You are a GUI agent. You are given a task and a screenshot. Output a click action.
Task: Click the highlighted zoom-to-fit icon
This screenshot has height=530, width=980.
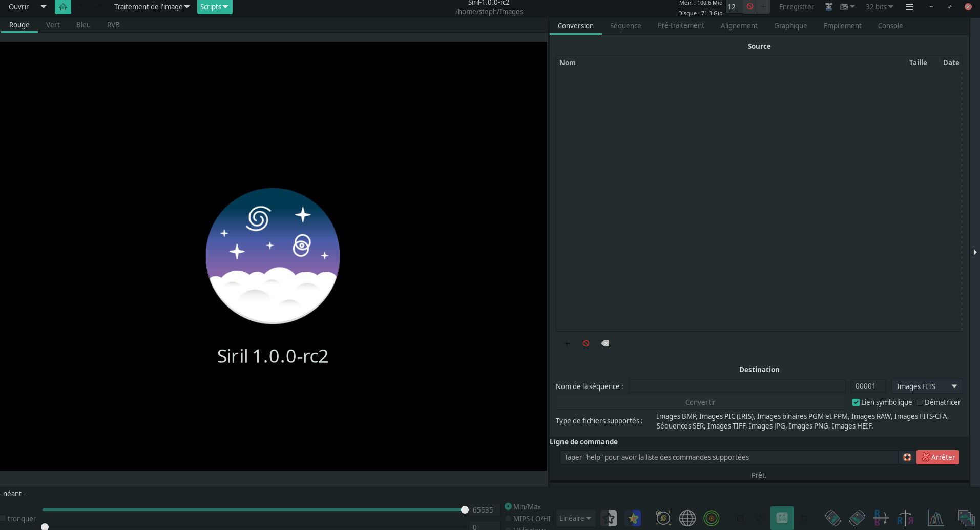[782, 518]
